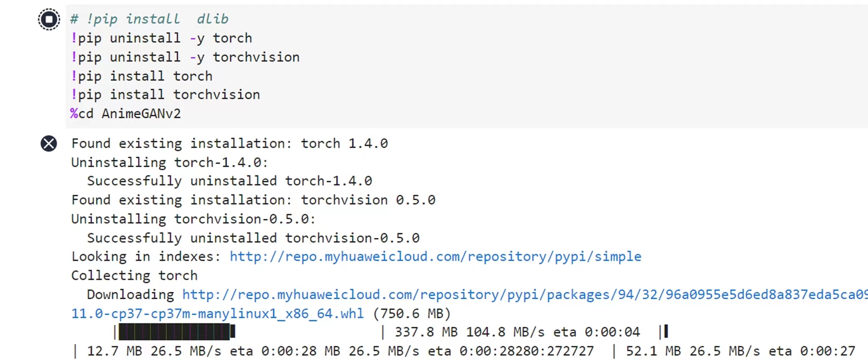Place cursor on 'pip install torch' line

[x=142, y=76]
